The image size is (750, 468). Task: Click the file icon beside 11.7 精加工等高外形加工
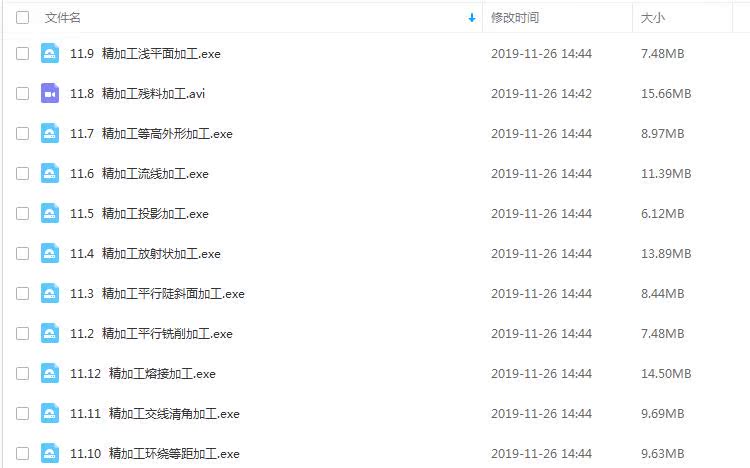(50, 134)
